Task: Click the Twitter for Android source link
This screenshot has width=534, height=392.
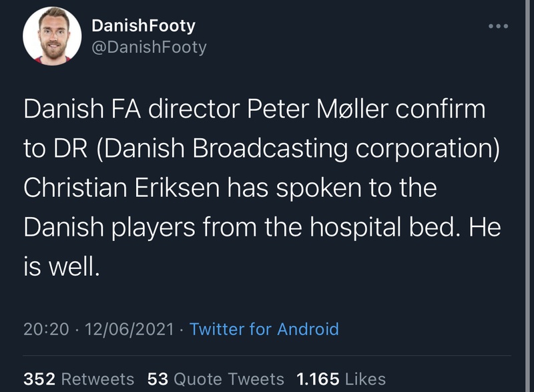Action: coord(264,329)
